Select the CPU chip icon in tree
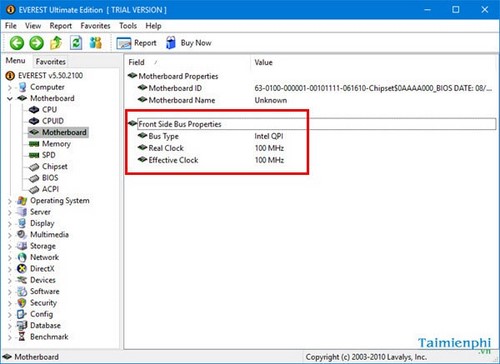500x364 pixels. coord(34,110)
